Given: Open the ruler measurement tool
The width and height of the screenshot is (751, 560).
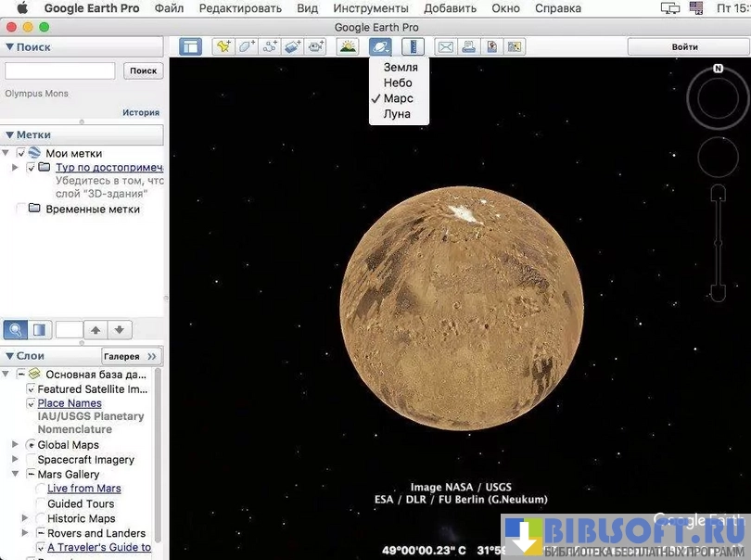Looking at the screenshot, I should [413, 46].
